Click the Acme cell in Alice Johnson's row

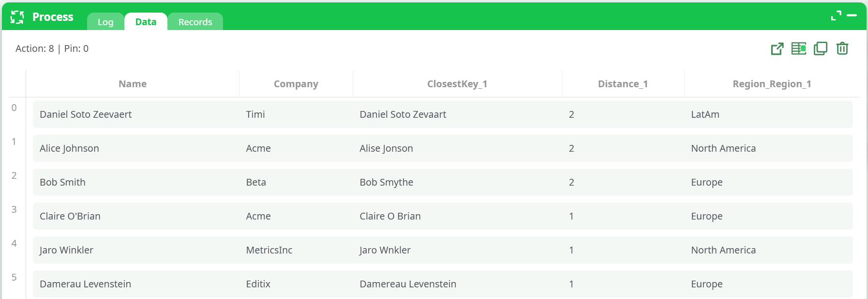tap(258, 148)
